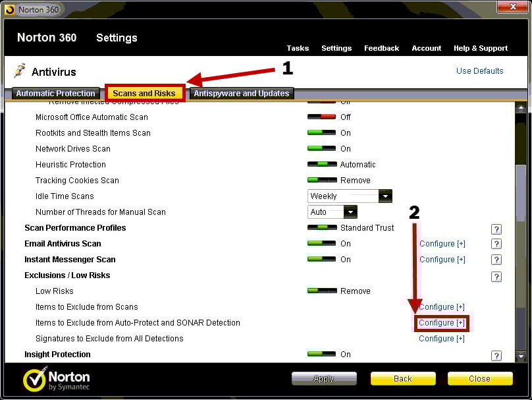
Task: Change Low Risks switch setting
Action: (x=322, y=291)
